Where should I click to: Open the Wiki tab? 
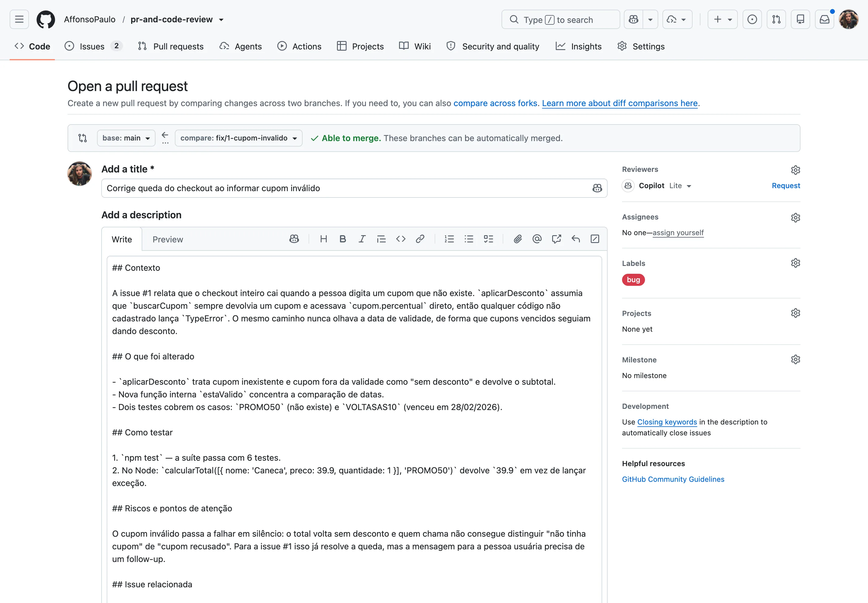415,46
